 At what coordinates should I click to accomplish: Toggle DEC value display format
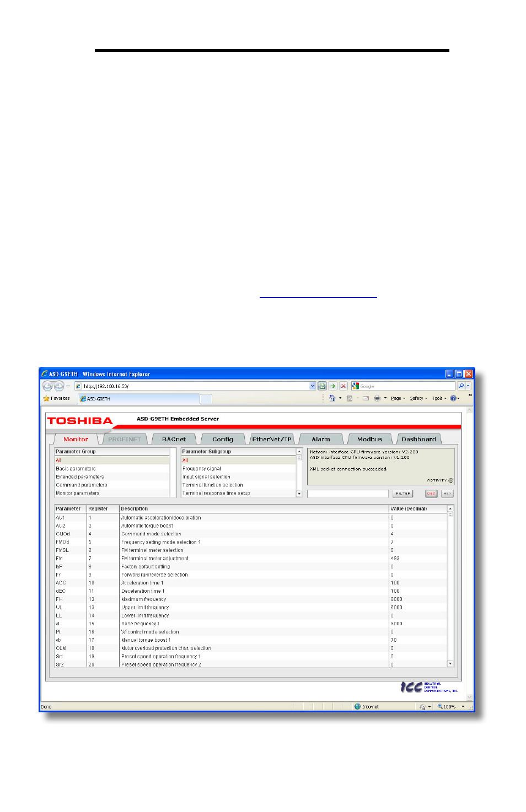click(x=431, y=494)
